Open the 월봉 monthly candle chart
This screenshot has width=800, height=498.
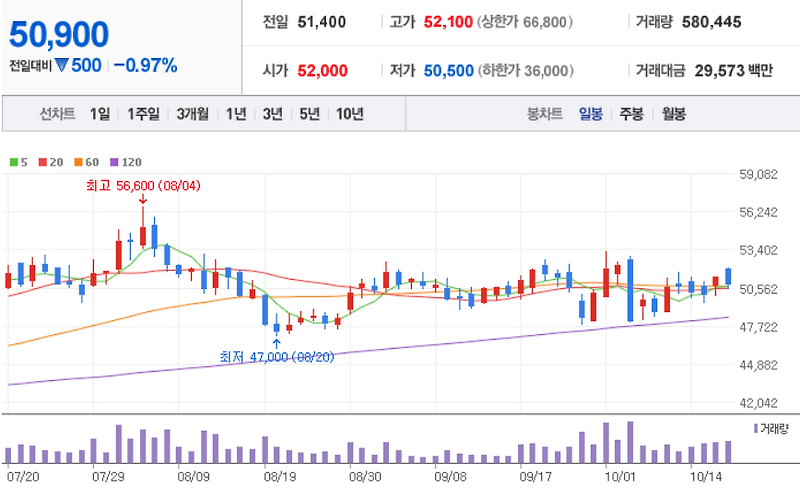coord(673,113)
